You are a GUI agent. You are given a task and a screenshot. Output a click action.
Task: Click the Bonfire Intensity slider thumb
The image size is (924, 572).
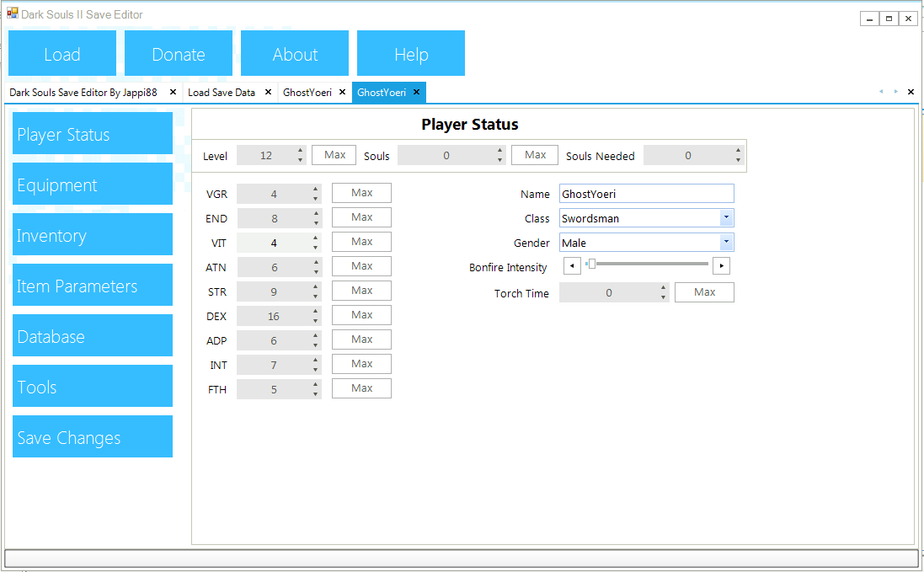tap(591, 264)
